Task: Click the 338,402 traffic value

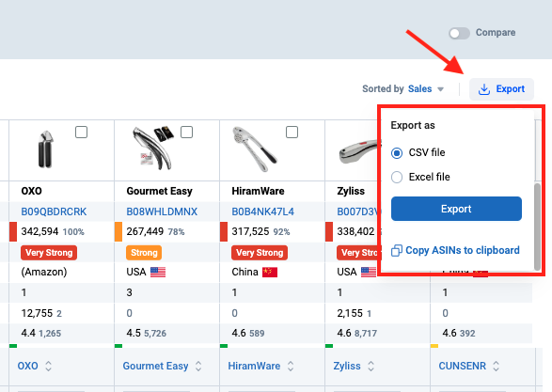Action: tap(355, 231)
